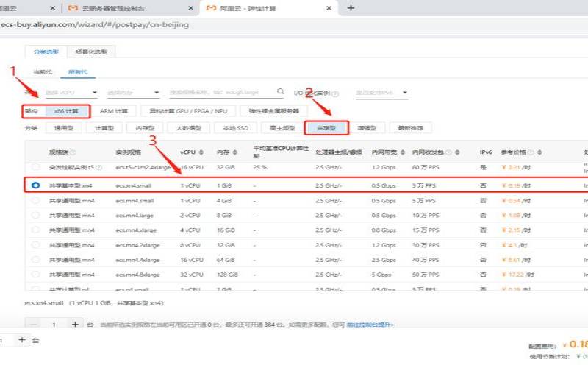Switch to the 所有代 tab
Image resolution: width=588 pixels, height=368 pixels.
click(78, 71)
